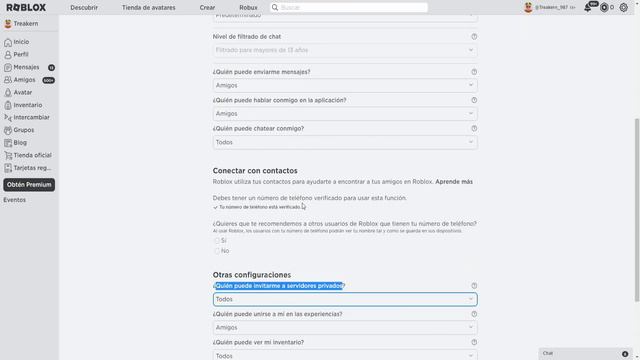640x360 pixels.
Task: Go to Inicio in sidebar
Action: 21,42
